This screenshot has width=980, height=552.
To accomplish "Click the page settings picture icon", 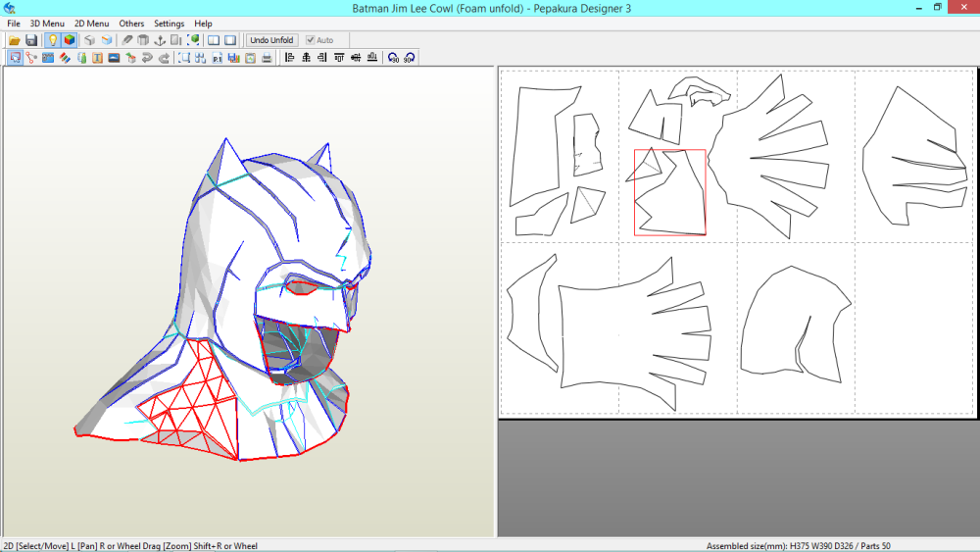I will coord(250,58).
